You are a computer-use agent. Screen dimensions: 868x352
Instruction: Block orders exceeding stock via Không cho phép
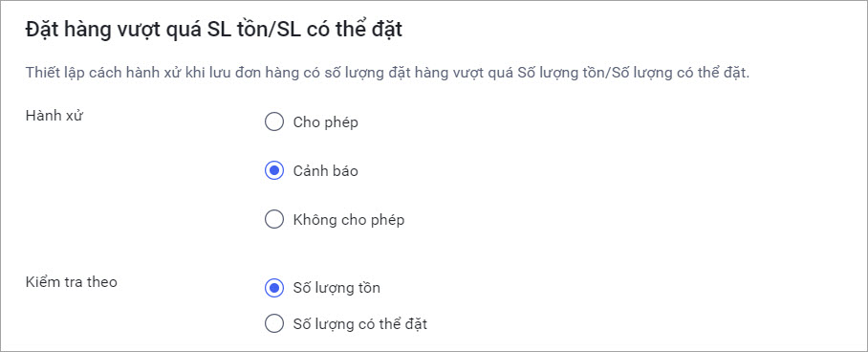tap(274, 219)
